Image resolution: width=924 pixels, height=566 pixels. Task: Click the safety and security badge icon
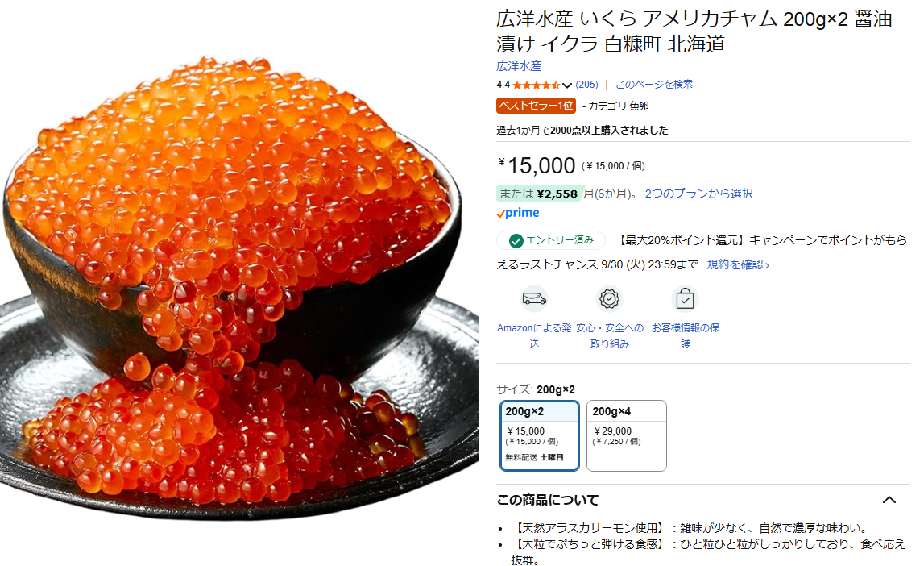point(609,299)
